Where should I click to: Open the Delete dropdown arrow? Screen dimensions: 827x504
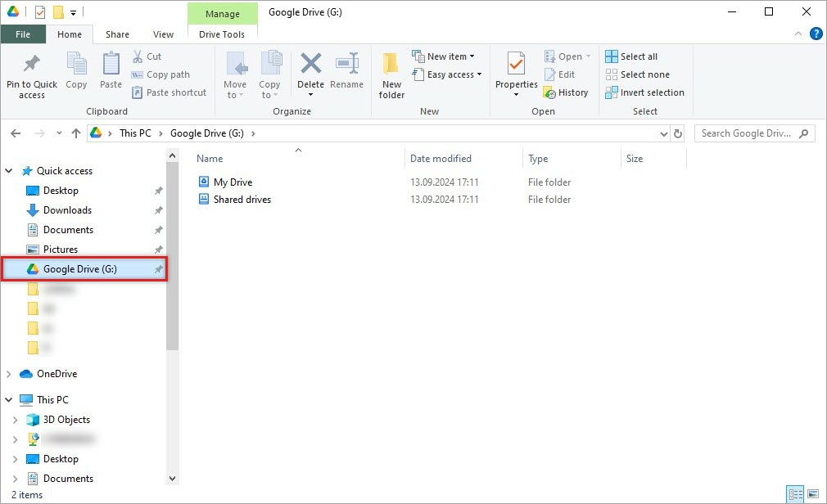point(310,95)
